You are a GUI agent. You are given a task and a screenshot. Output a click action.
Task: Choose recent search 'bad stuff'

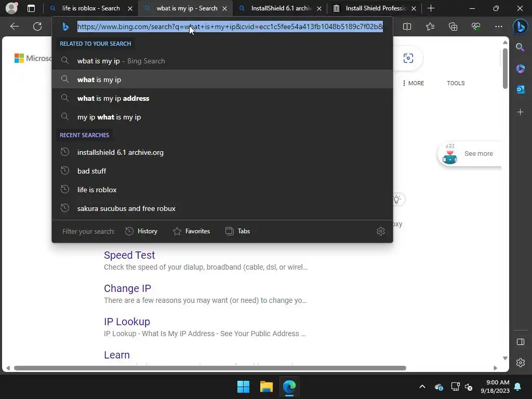coord(222,171)
